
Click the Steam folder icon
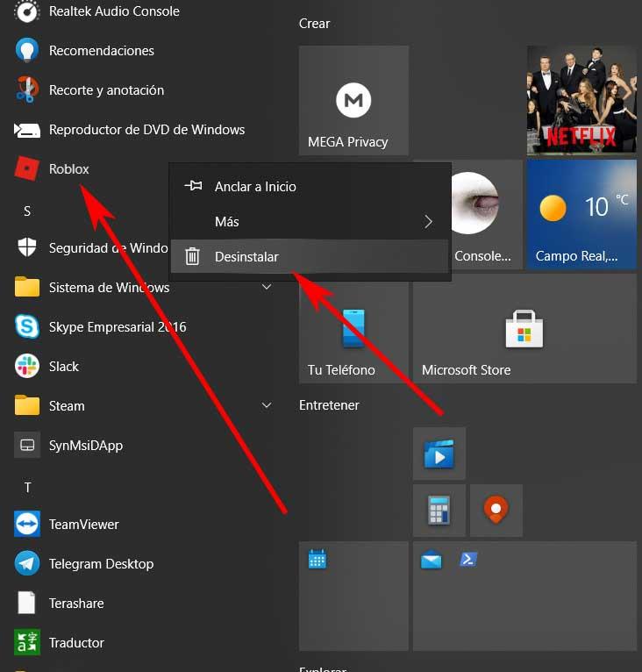tap(27, 405)
